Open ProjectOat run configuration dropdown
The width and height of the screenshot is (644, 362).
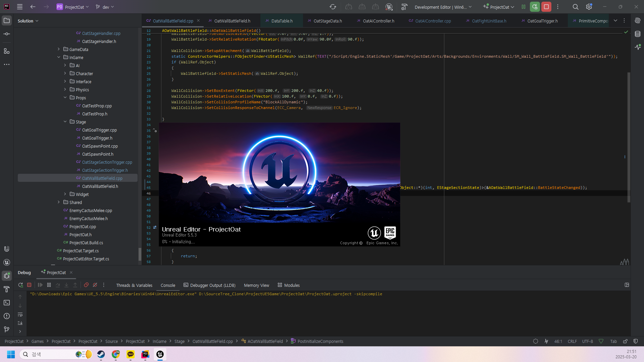tap(499, 7)
